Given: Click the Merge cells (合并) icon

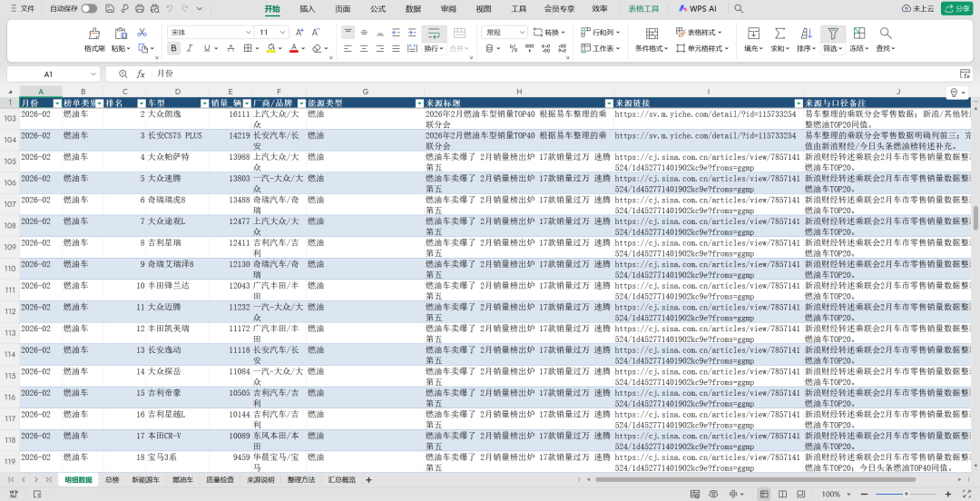Looking at the screenshot, I should 459,33.
